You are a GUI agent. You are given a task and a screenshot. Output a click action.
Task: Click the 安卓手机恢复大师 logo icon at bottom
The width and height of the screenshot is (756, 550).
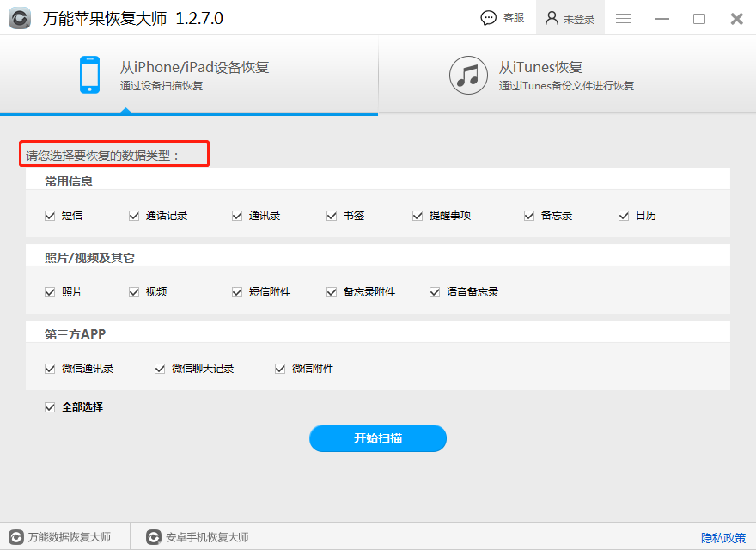coord(154,537)
